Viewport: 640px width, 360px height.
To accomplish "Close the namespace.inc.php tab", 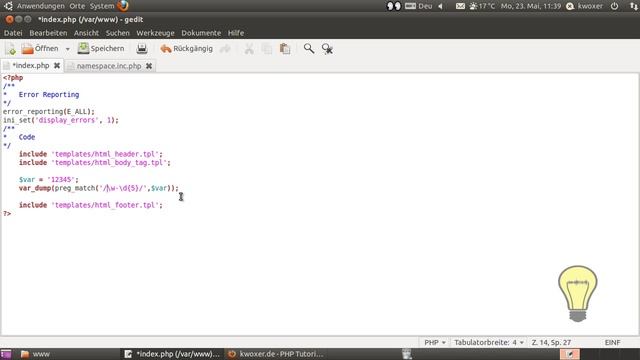I will [x=149, y=66].
